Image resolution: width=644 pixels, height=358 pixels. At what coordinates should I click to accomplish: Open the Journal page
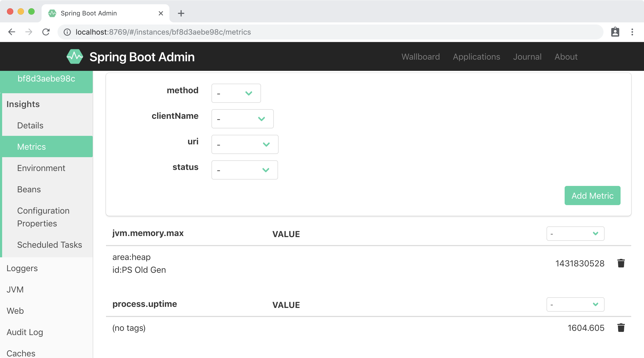pyautogui.click(x=527, y=57)
